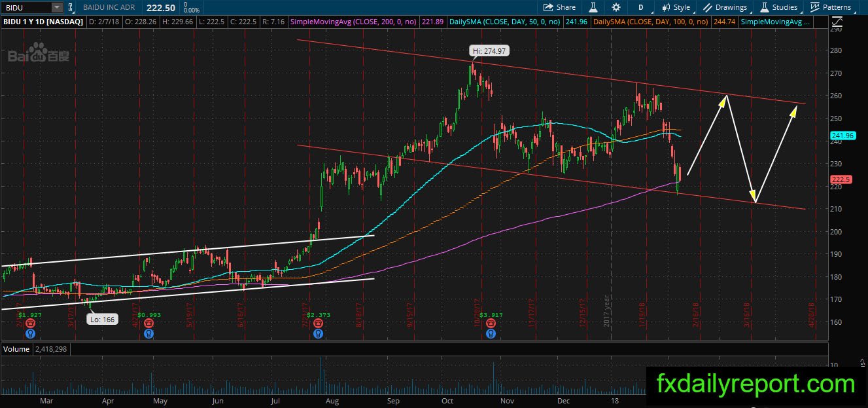
Task: Click the Volume panel label
Action: pyautogui.click(x=16, y=349)
